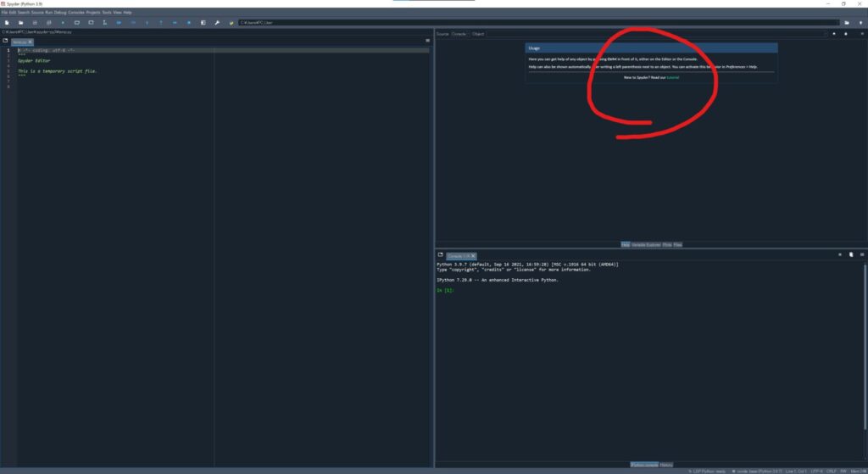Open the Help menu in menu bar

tap(127, 12)
